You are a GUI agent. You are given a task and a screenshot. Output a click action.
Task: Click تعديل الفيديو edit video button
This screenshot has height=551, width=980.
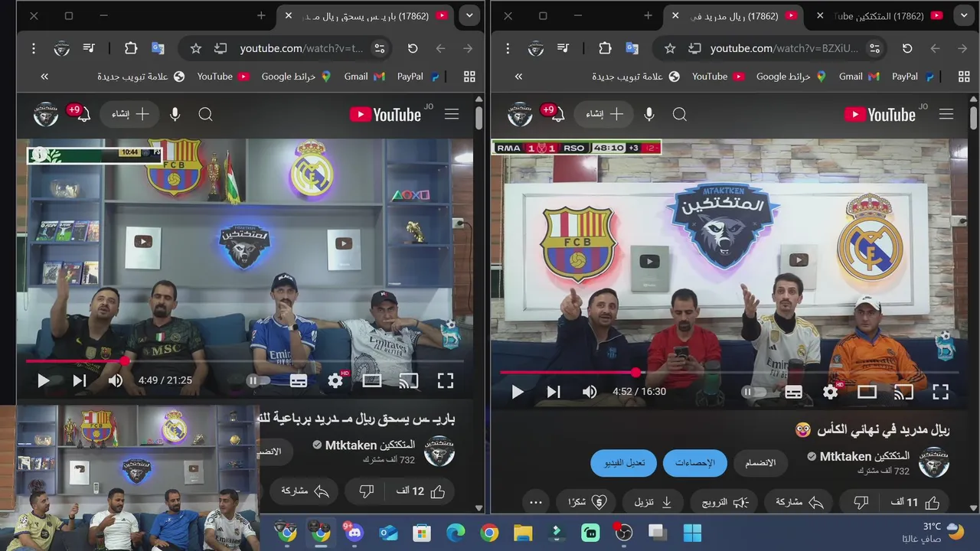point(624,463)
